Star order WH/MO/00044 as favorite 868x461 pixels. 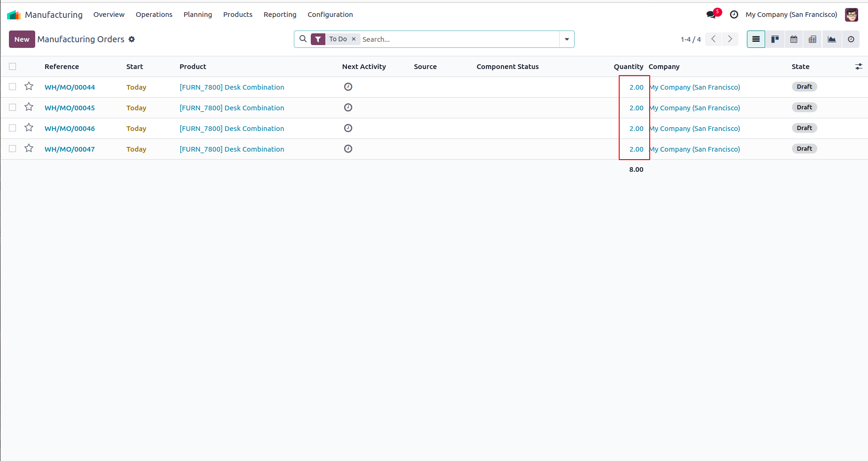(29, 86)
